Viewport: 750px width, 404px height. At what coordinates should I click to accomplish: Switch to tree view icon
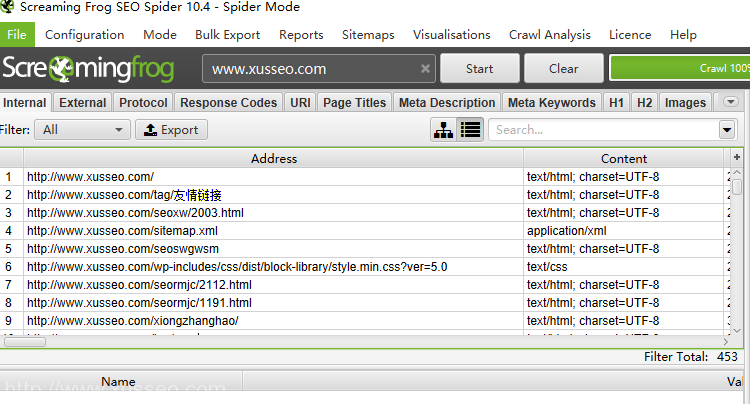(x=443, y=130)
